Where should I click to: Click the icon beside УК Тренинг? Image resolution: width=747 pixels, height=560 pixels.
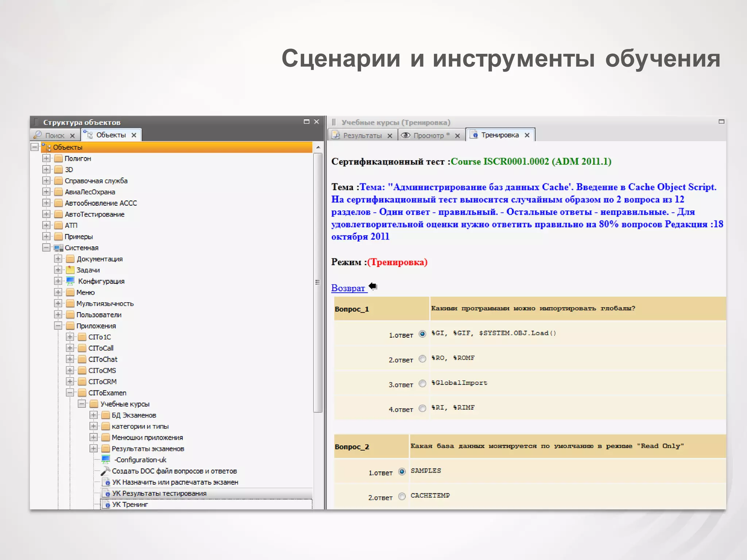tap(106, 505)
